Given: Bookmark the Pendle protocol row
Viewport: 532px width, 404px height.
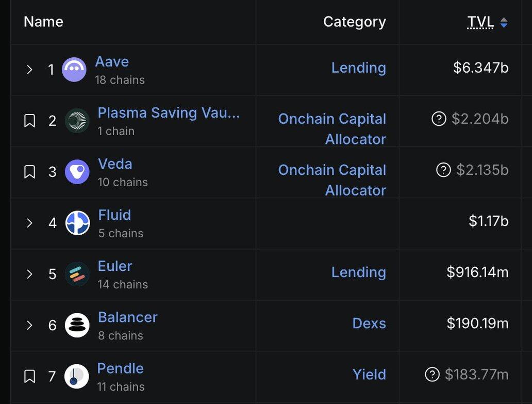Looking at the screenshot, I should point(30,376).
